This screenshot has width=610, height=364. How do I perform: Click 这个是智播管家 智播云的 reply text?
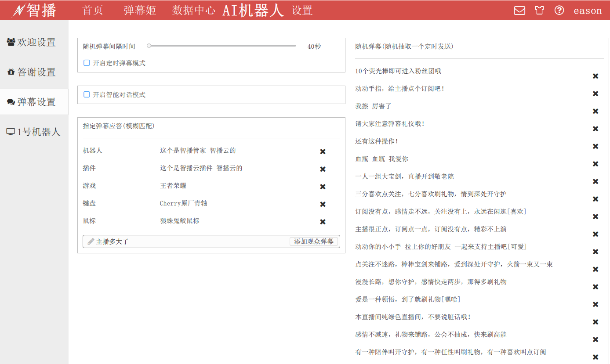[198, 151]
